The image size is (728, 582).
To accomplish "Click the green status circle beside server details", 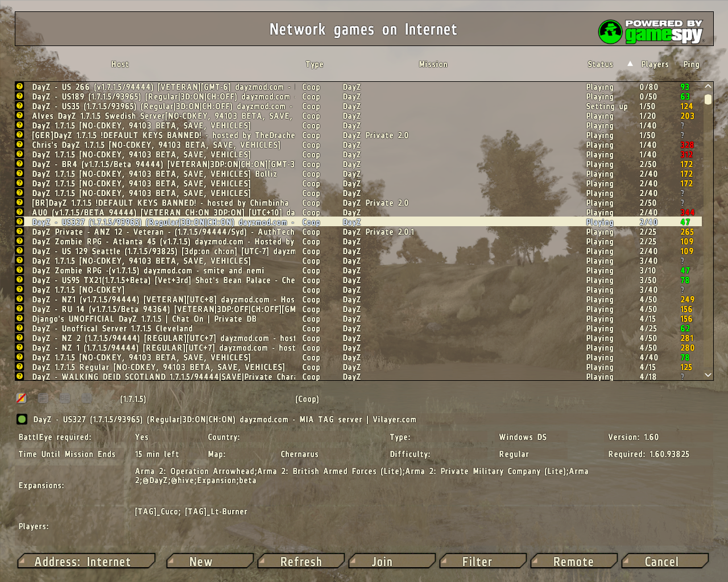I will tap(22, 419).
